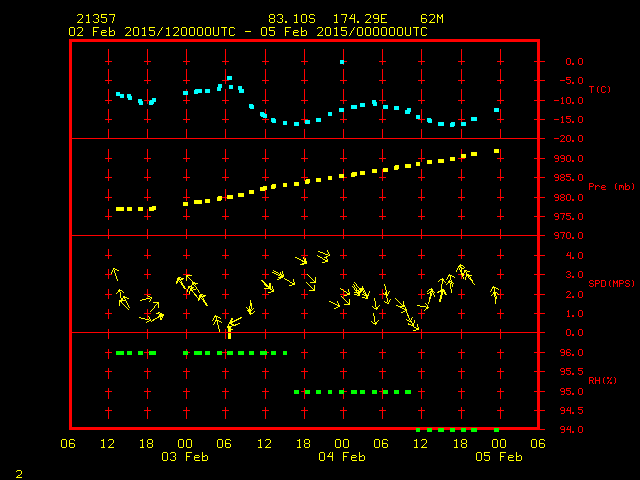Viewport: 640px width, 480px height.
Task: Click the station ID 21357 label
Action: (x=95, y=19)
